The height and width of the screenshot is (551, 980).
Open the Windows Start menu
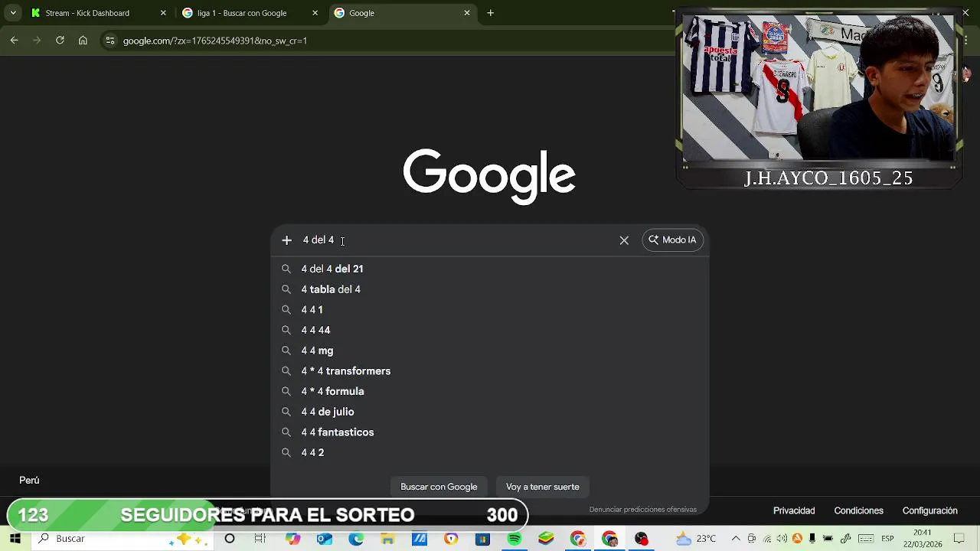(15, 539)
